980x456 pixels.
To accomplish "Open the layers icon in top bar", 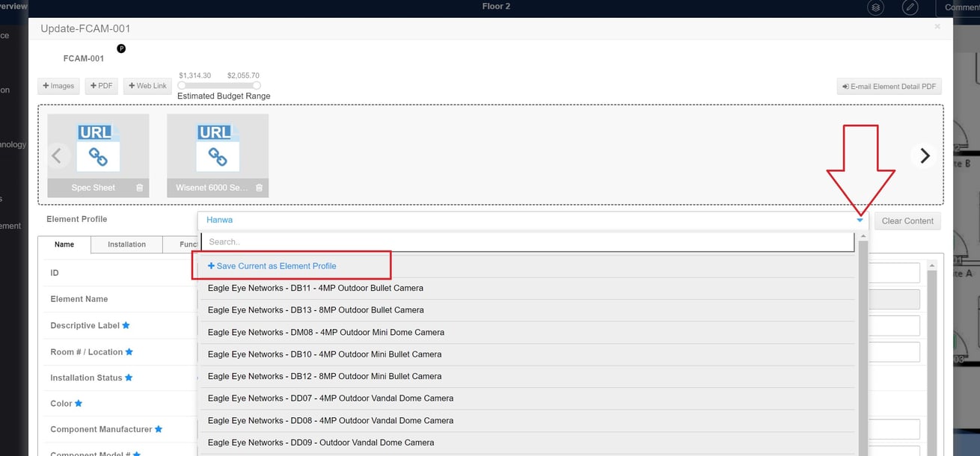I will (x=875, y=7).
